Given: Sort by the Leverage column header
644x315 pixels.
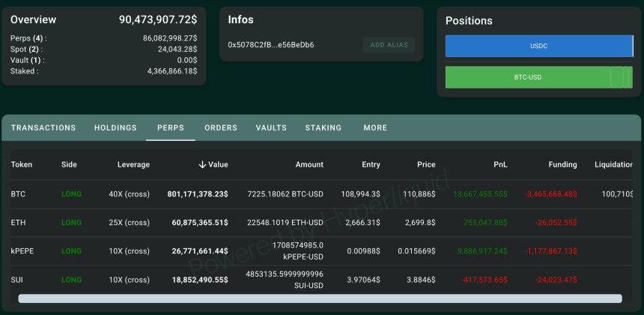Looking at the screenshot, I should point(133,164).
